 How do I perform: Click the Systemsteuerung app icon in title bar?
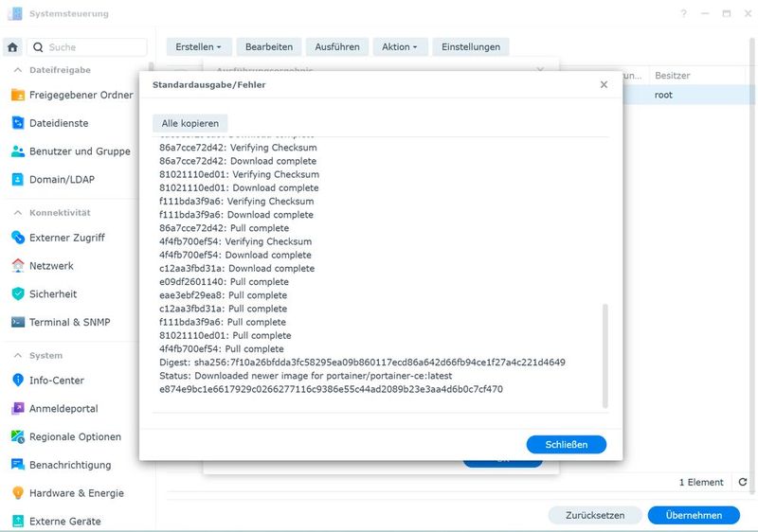click(15, 13)
